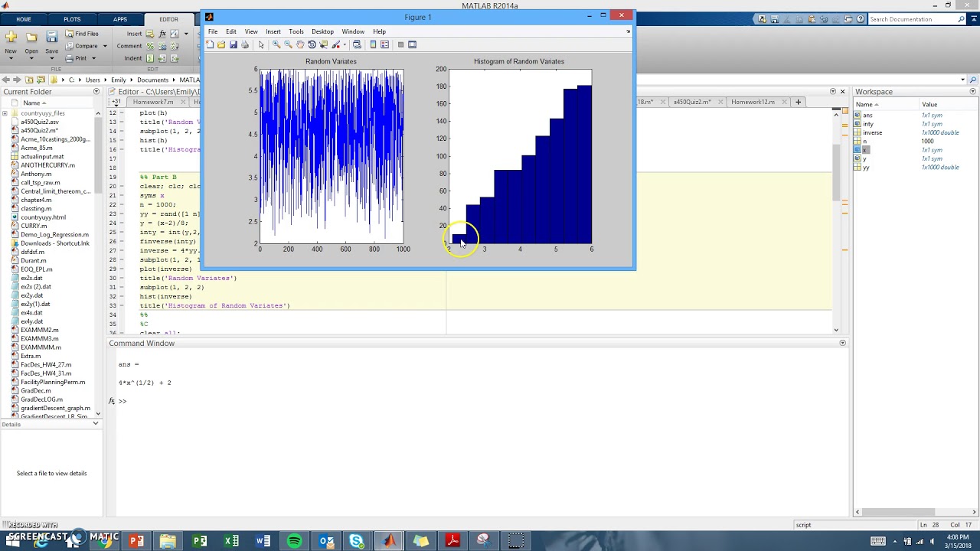Open the Compare dropdown arrow
The image size is (980, 551).
click(x=104, y=46)
